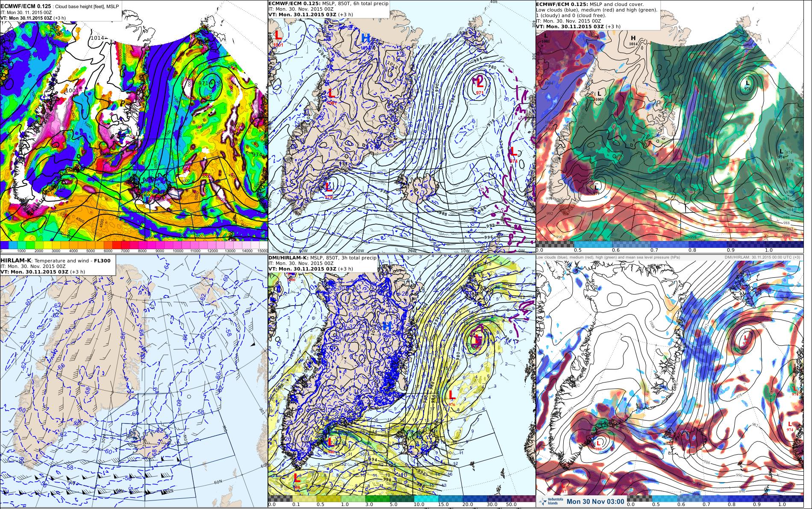Click the 979 pressure label on the cloud base map

tap(61, 187)
